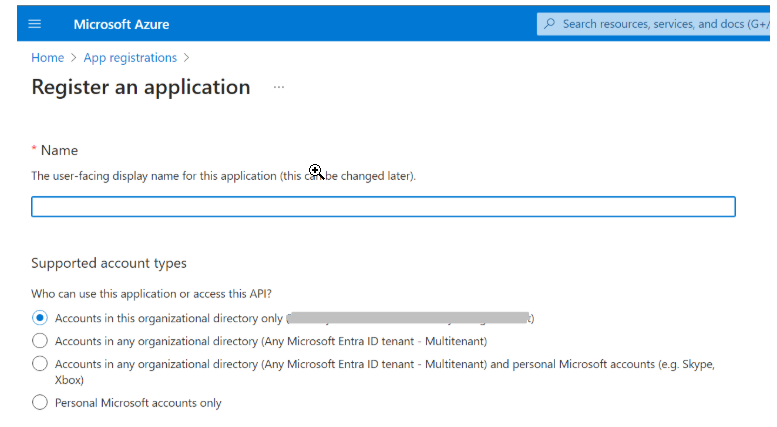Click the chevron after Home breadcrumb
This screenshot has height=427, width=777.
(x=73, y=58)
